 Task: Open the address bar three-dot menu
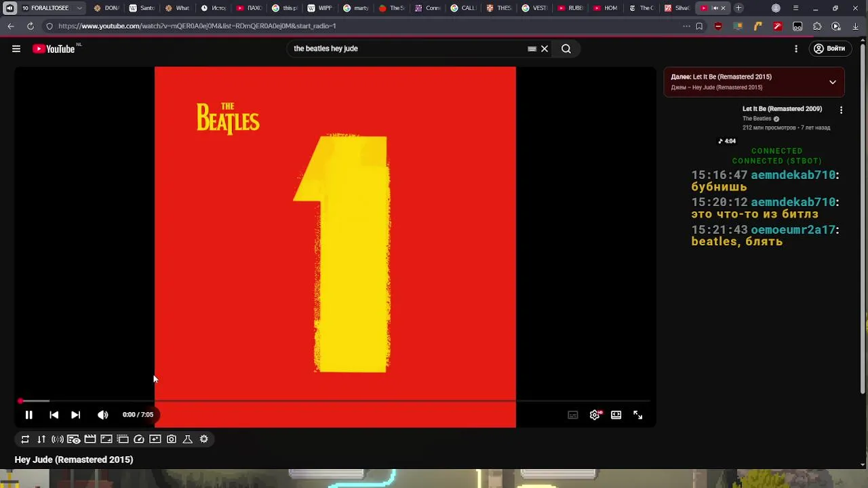[686, 26]
